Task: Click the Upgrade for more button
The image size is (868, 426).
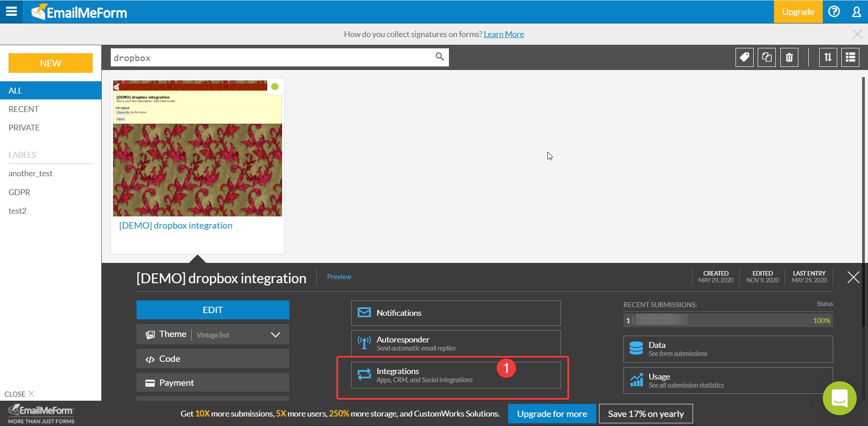Action: [x=552, y=414]
